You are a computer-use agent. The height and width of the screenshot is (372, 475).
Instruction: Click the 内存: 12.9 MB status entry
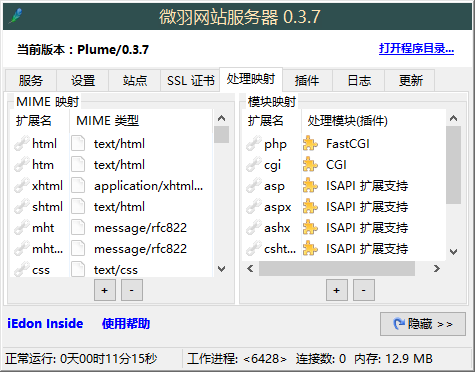[393, 359]
